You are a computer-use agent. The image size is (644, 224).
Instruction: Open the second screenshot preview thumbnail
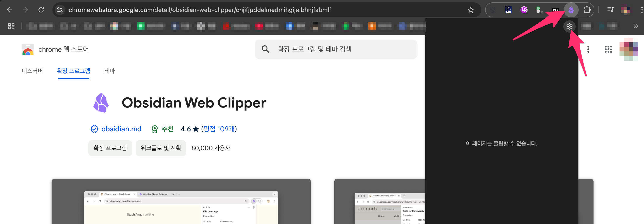click(380, 201)
